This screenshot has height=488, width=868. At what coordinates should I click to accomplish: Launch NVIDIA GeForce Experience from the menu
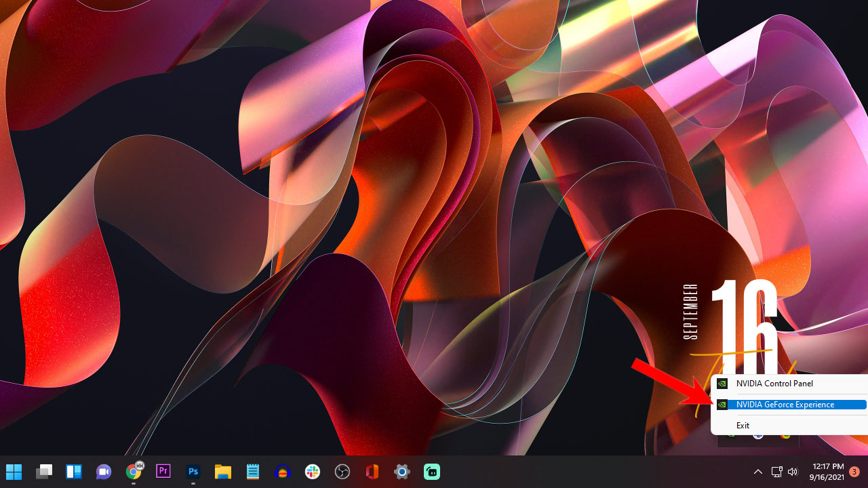click(787, 404)
